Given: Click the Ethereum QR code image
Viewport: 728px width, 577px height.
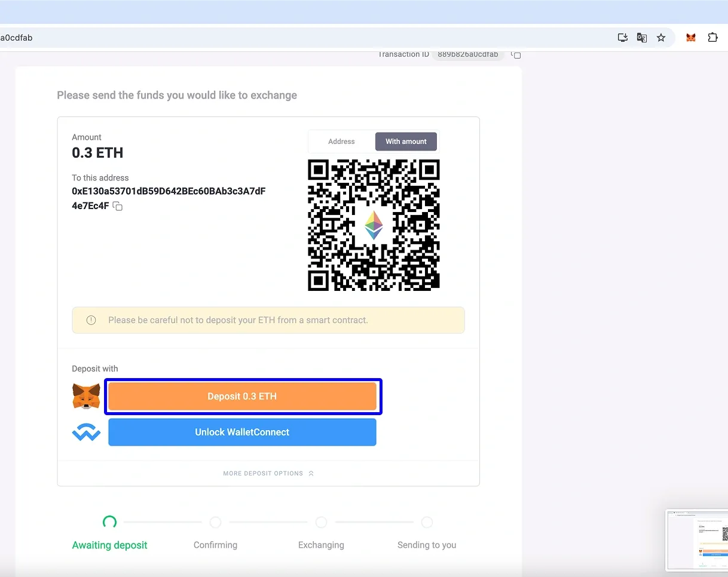Looking at the screenshot, I should click(374, 225).
